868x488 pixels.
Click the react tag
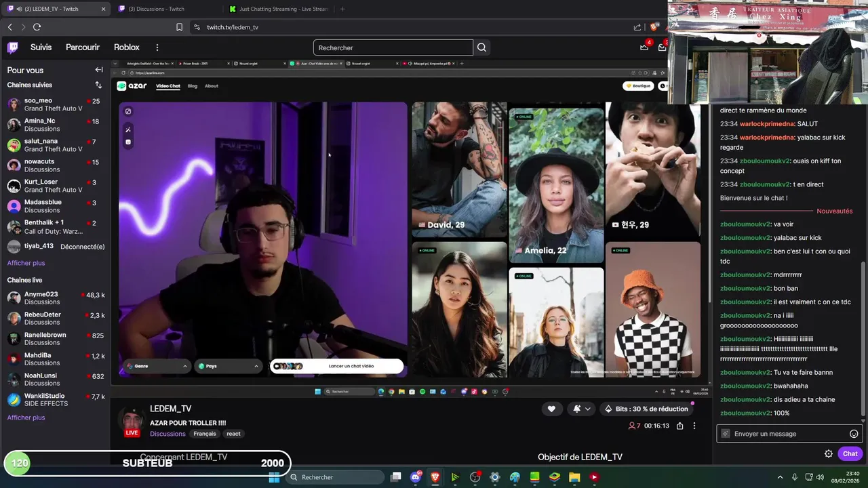[233, 434]
